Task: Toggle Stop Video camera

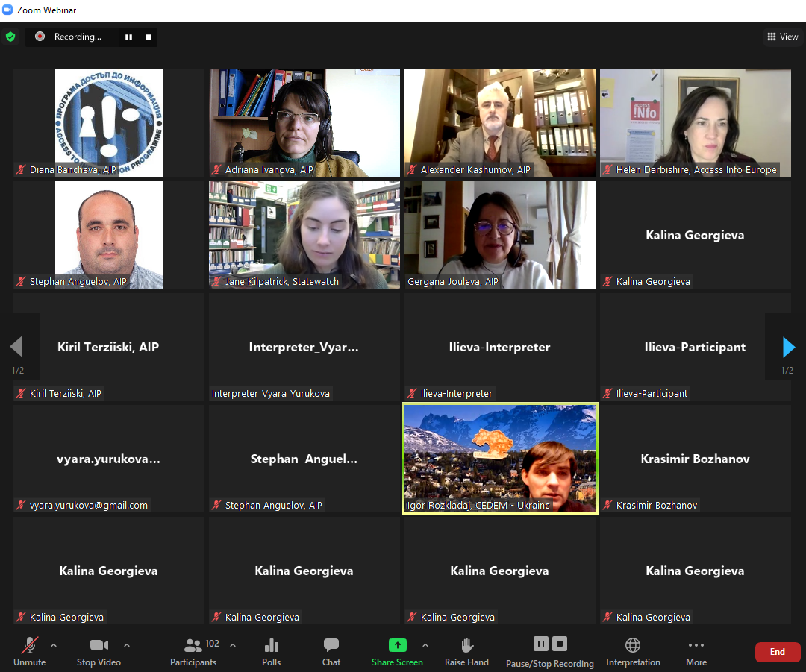Action: 99,646
